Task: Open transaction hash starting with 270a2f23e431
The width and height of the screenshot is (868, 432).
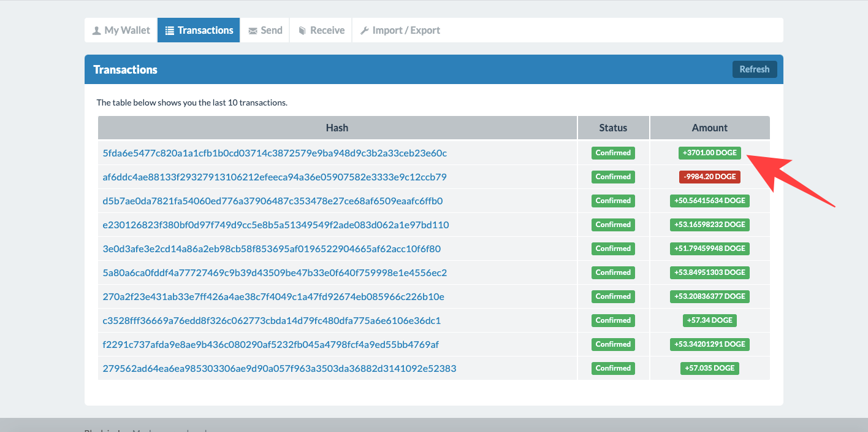Action: coord(273,296)
